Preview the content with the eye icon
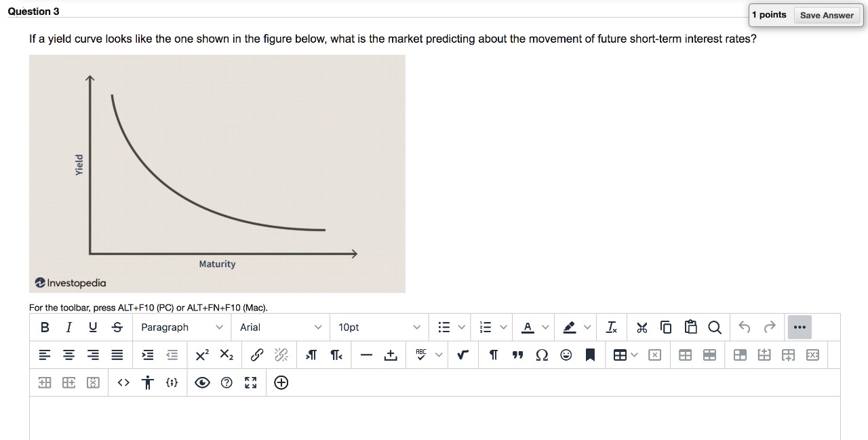The image size is (868, 440). (x=202, y=382)
